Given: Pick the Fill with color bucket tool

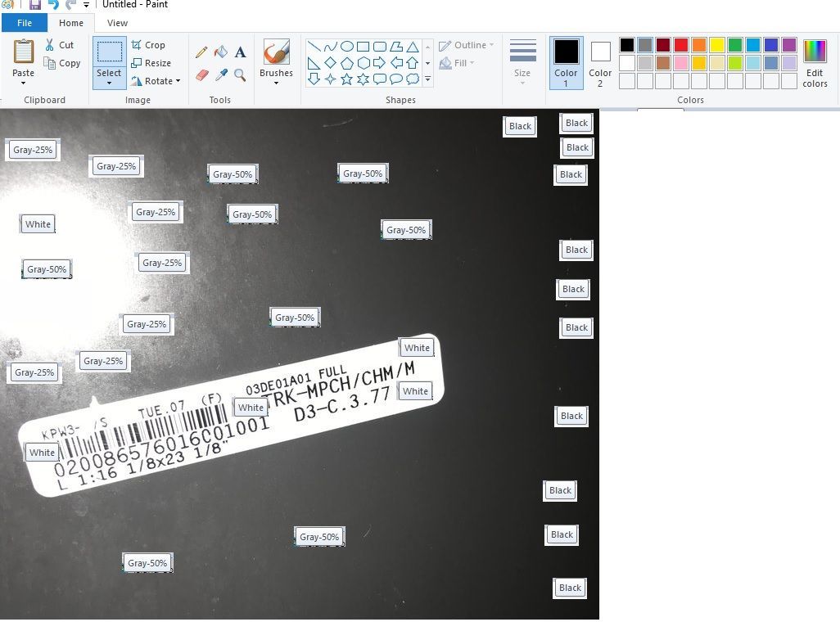Looking at the screenshot, I should [221, 52].
